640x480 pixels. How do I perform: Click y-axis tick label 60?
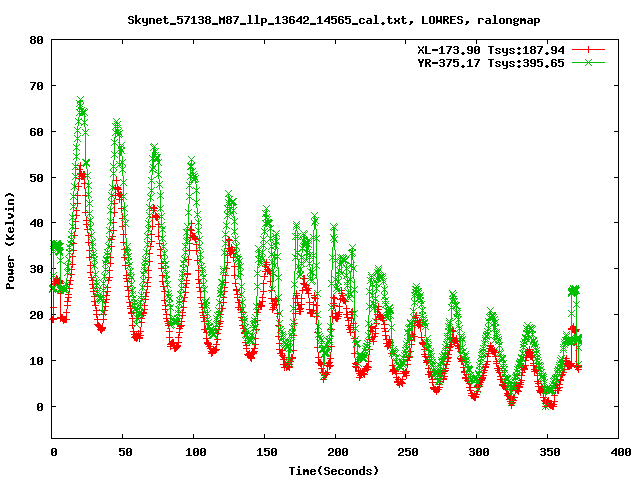[x=36, y=132]
